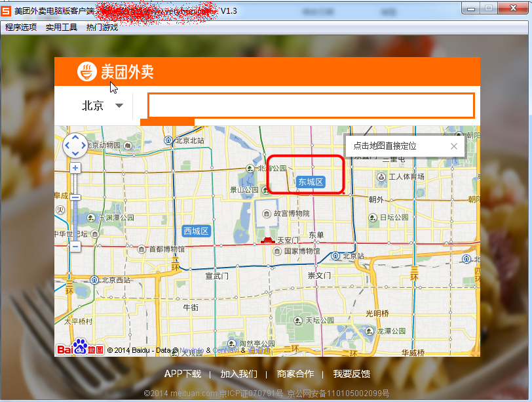This screenshot has width=532, height=402.
Task: Click the 北京站 railway station icon
Action: click(335, 256)
